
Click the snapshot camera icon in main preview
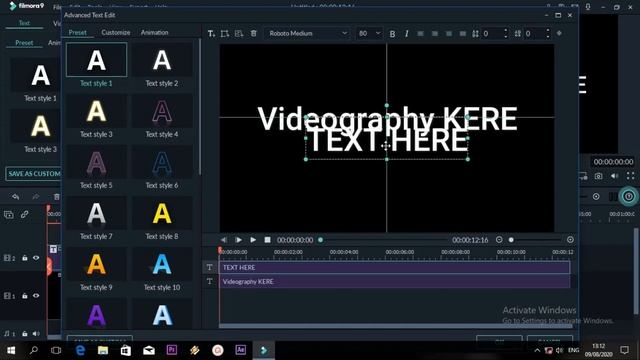[598, 176]
